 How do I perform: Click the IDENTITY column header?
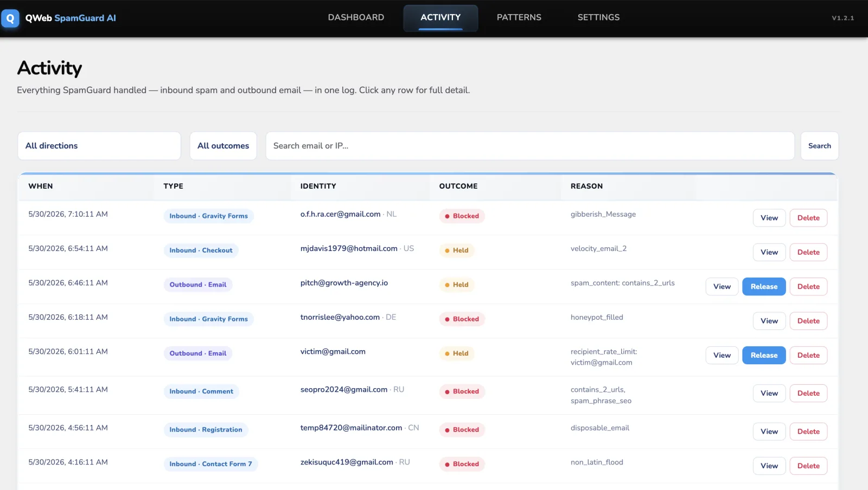(318, 186)
